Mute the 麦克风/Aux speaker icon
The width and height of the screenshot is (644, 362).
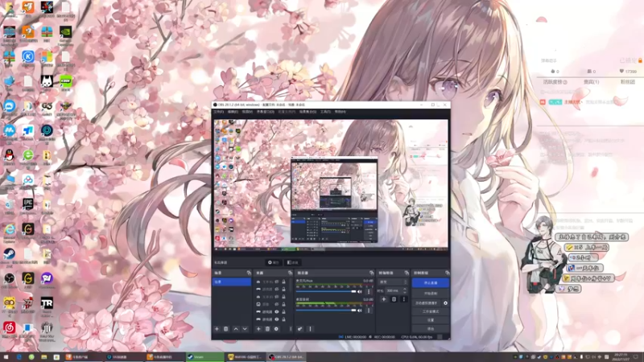pos(360,291)
